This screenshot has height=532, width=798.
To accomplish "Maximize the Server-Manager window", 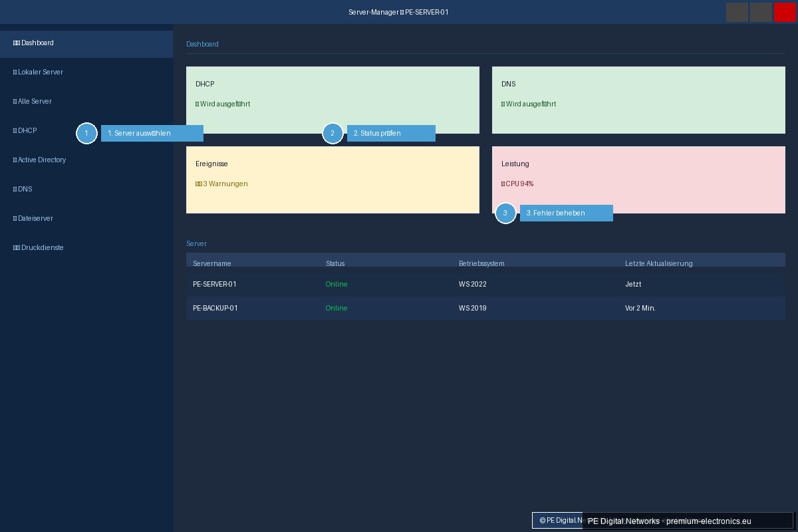I will [761, 12].
